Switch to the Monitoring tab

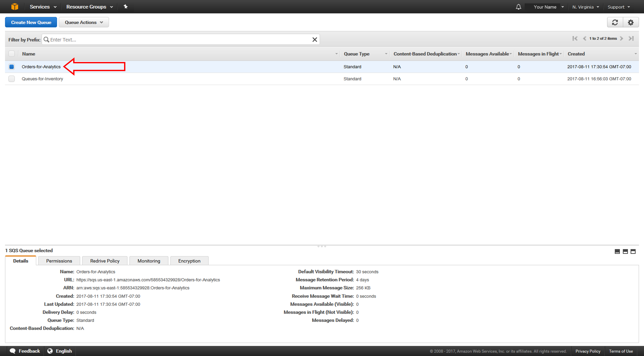148,260
